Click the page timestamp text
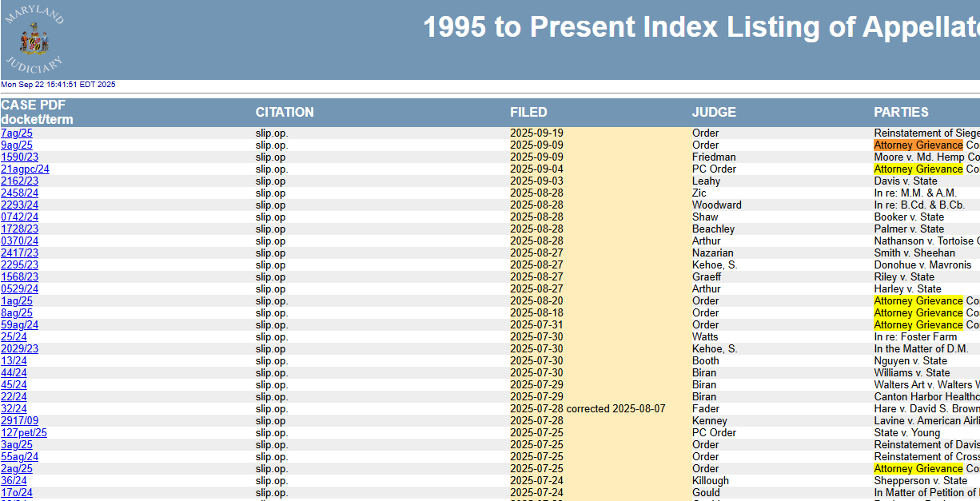Screen dimensions: 980x501 (58, 85)
